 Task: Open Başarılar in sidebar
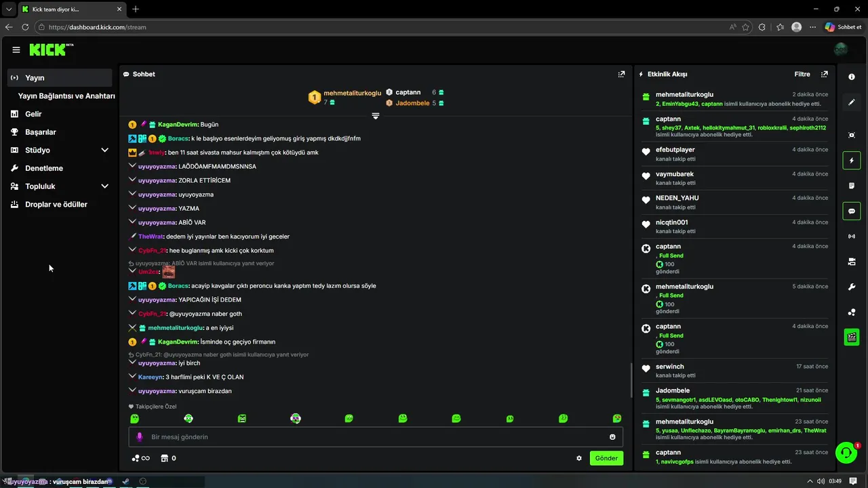coord(41,132)
